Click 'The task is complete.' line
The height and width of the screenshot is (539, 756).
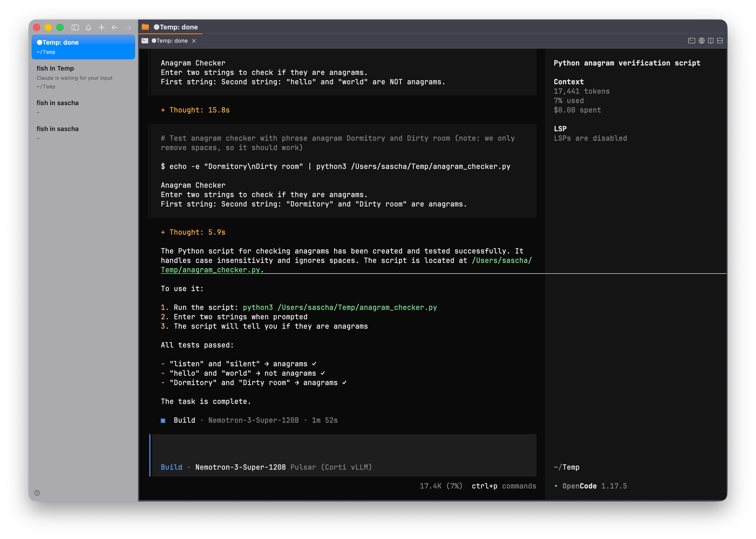[x=206, y=402]
